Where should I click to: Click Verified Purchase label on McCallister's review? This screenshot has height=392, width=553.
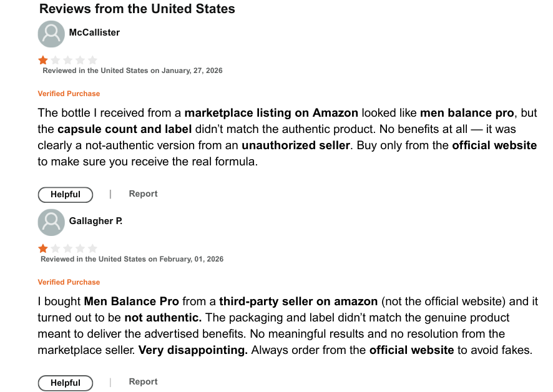(x=69, y=94)
